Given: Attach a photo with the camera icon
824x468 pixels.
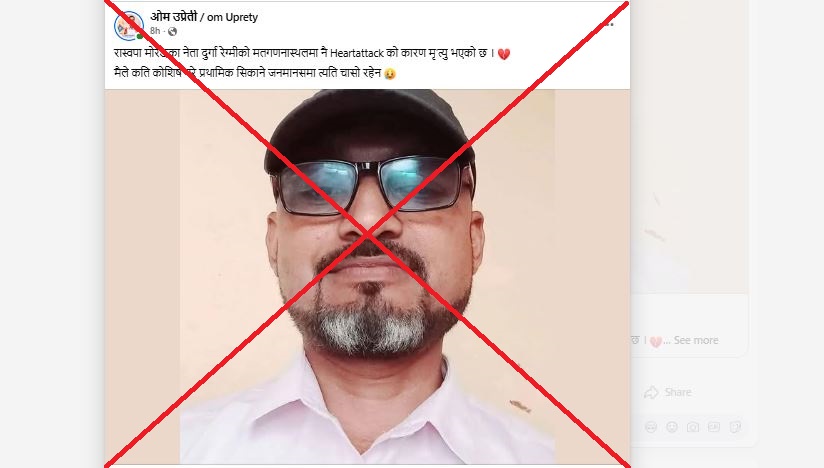Looking at the screenshot, I should (x=693, y=427).
